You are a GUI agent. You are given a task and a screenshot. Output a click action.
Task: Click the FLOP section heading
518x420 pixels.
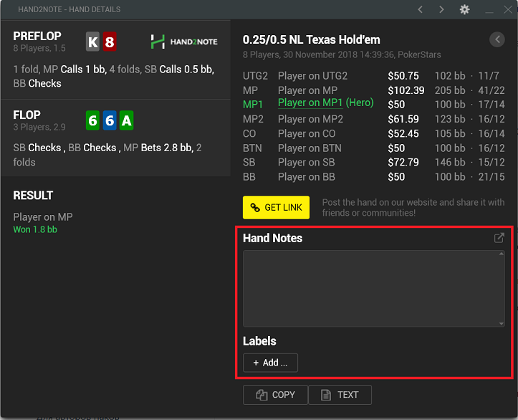pos(27,115)
